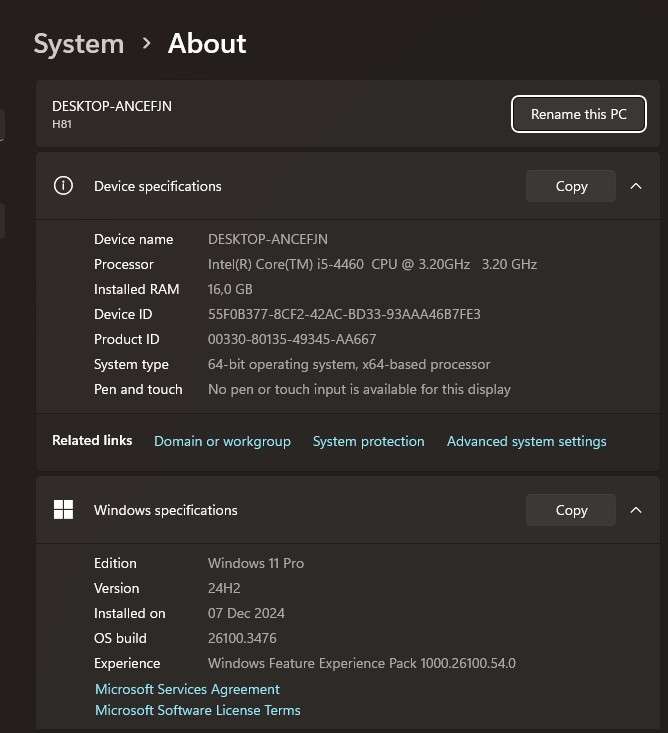Viewport: 668px width, 733px height.
Task: Select the 64-bit operating system text
Action: coord(349,364)
